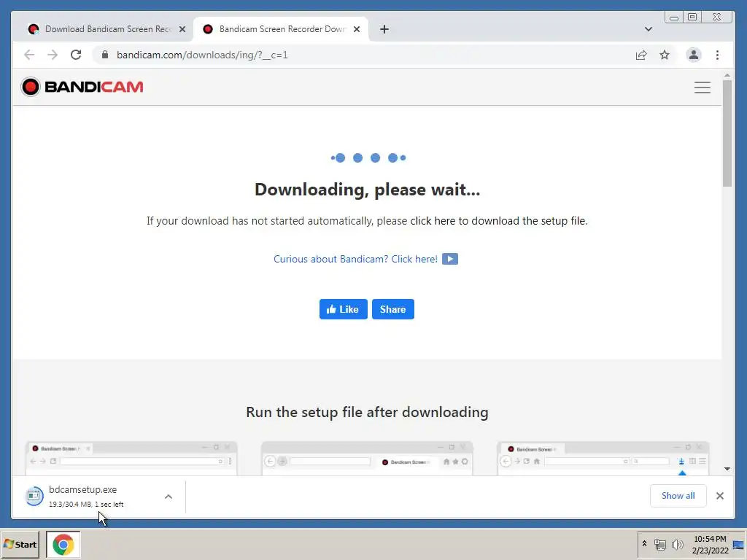The height and width of the screenshot is (560, 747).
Task: Open the Chrome profile avatar icon
Action: [693, 55]
